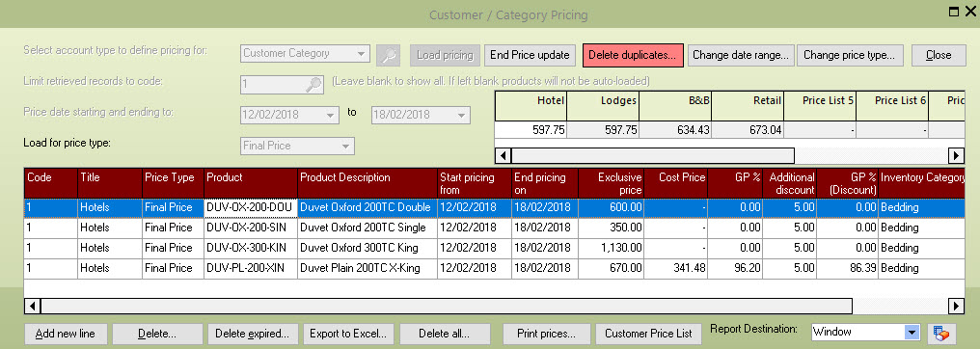This screenshot has height=349, width=980.
Task: Click the 341.48 cost price cell
Action: pyautogui.click(x=675, y=268)
